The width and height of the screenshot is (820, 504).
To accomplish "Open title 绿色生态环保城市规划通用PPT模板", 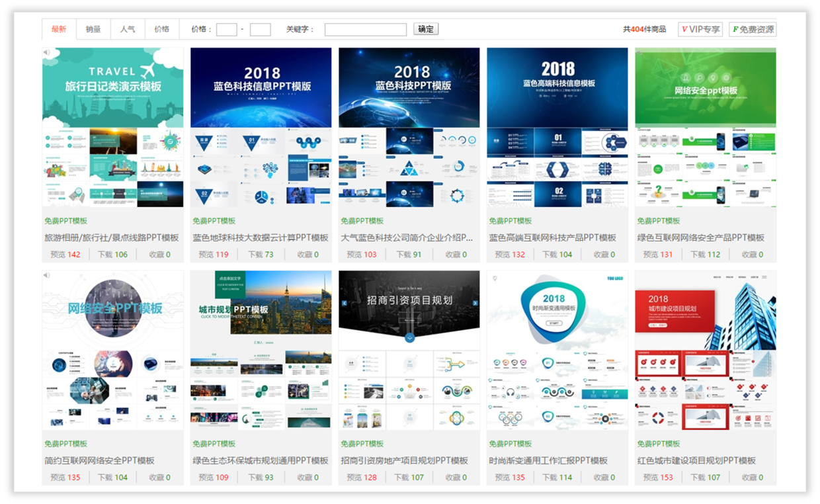I will click(261, 460).
